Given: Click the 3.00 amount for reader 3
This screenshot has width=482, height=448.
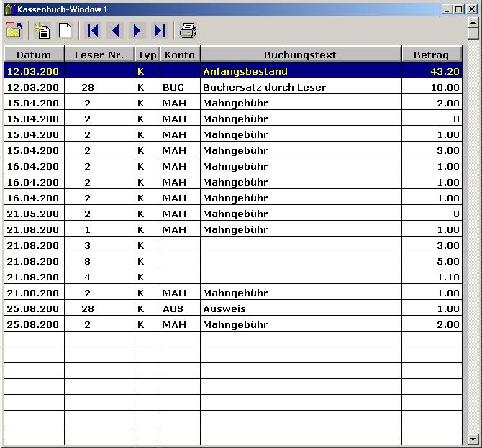Looking at the screenshot, I should [x=432, y=245].
